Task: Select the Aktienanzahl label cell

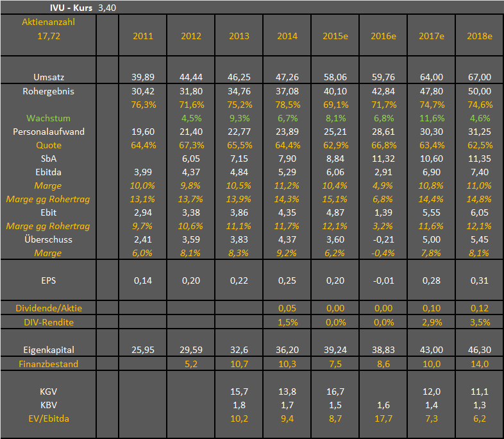Action: coord(49,22)
